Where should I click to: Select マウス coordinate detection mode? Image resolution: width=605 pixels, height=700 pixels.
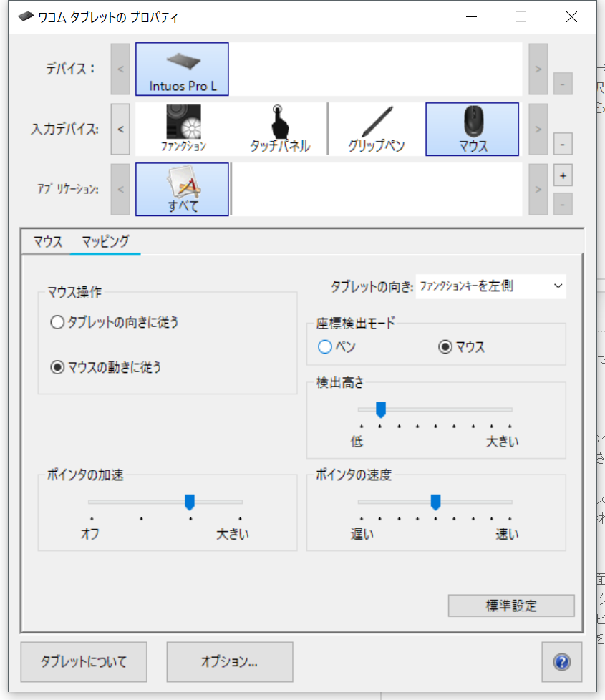462,346
